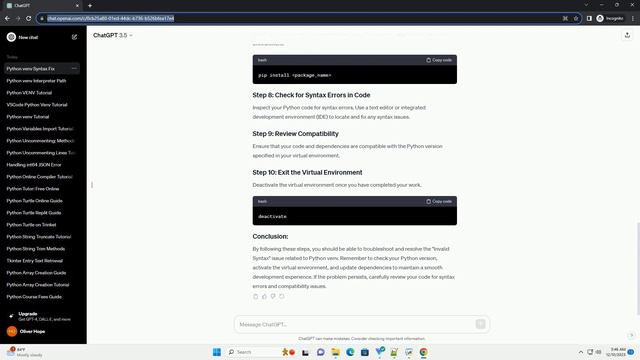Viewport: 640px width, 360px height.
Task: Open Python Array Creation Guide chat
Action: click(x=42, y=273)
